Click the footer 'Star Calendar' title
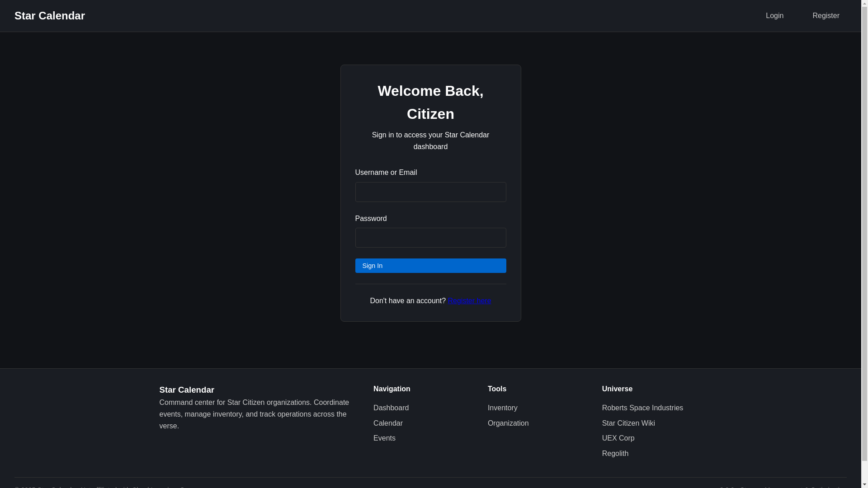The width and height of the screenshot is (868, 488). 187,390
